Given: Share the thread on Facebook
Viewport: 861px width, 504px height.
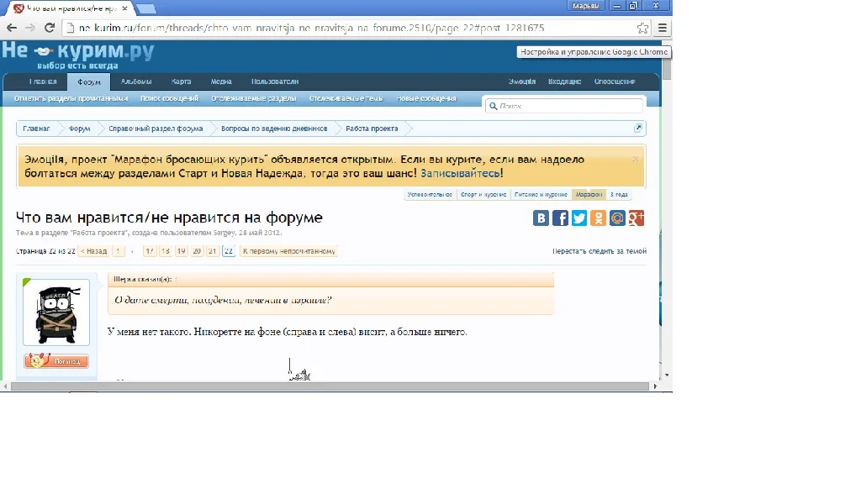Looking at the screenshot, I should point(560,218).
